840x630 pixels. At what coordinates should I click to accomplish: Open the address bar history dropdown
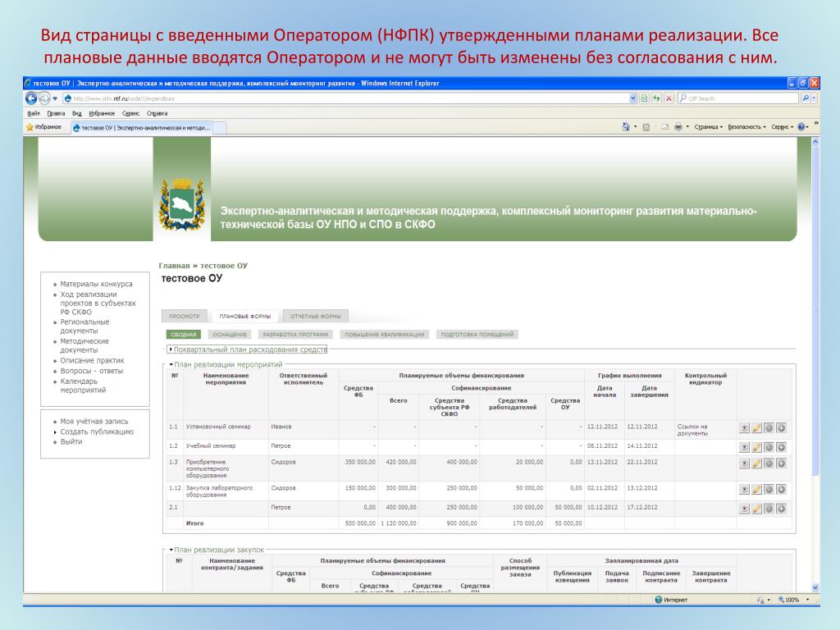632,98
